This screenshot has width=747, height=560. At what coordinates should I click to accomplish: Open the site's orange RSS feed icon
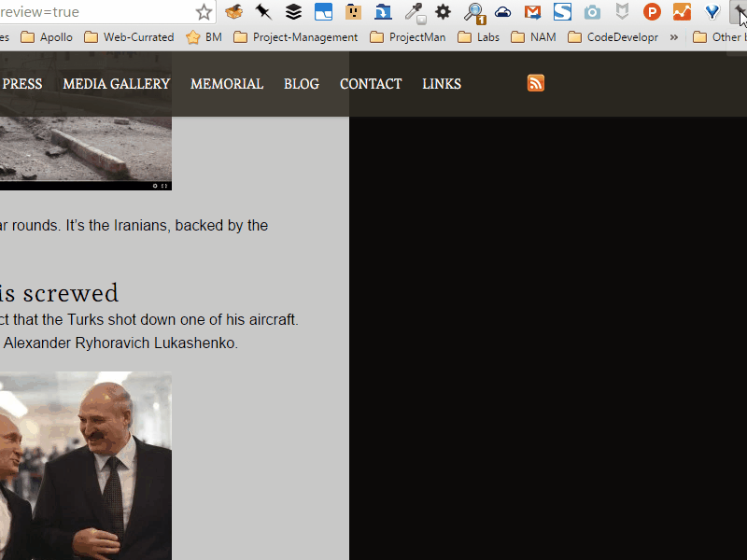(535, 83)
